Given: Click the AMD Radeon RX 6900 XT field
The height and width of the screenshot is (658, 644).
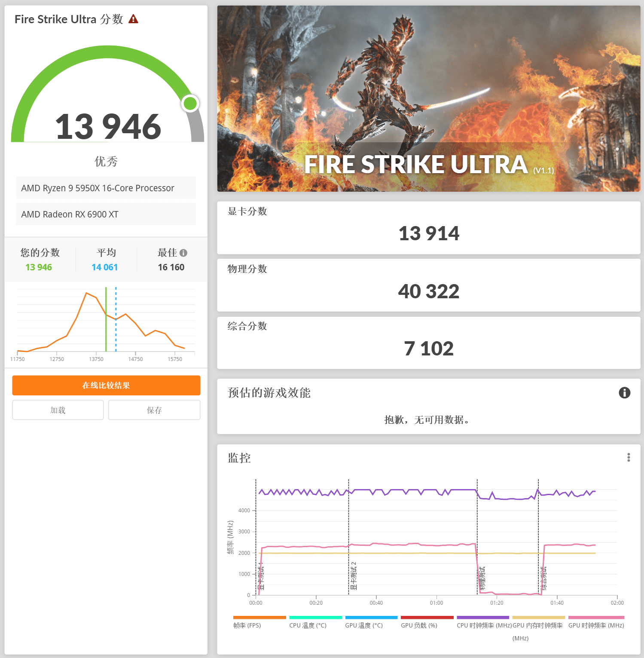Looking at the screenshot, I should (106, 214).
